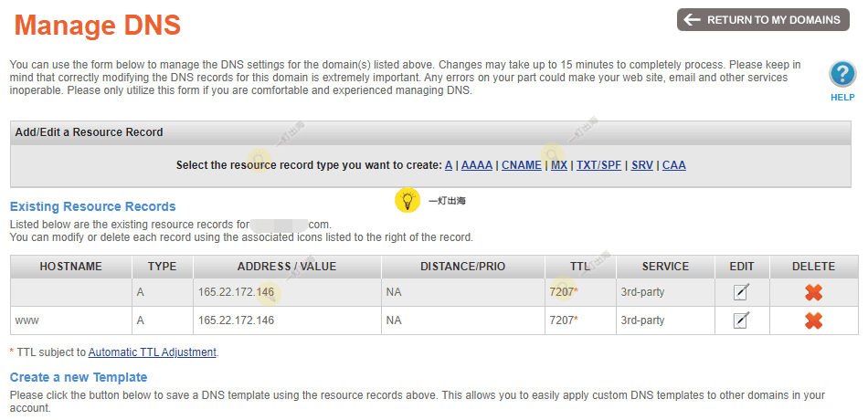The image size is (868, 420).
Task: Choose the SRV record type link
Action: point(642,165)
